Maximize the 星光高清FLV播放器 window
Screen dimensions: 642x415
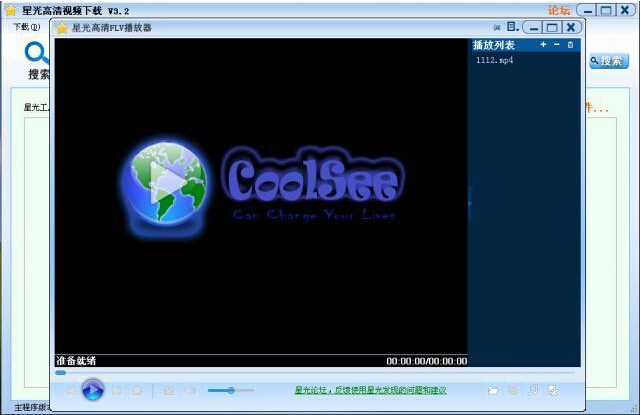pyautogui.click(x=552, y=28)
